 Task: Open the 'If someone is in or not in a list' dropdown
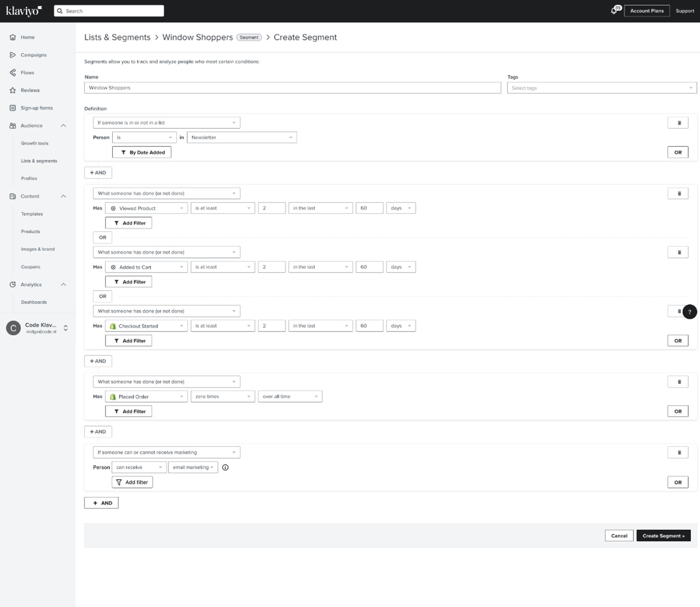point(166,123)
